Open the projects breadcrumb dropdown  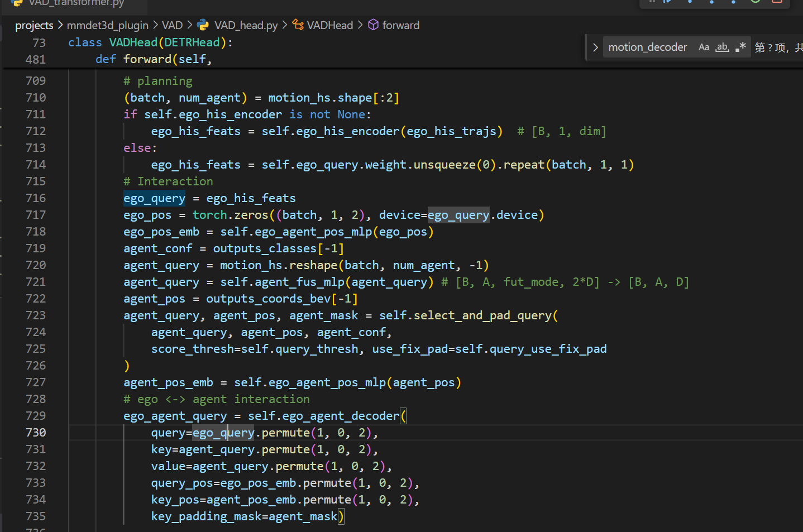coord(34,25)
